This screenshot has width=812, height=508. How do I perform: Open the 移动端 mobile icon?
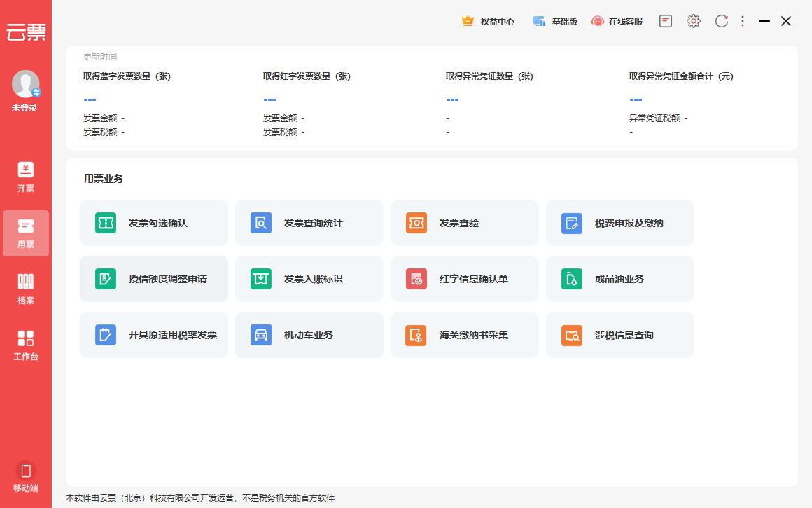click(26, 471)
